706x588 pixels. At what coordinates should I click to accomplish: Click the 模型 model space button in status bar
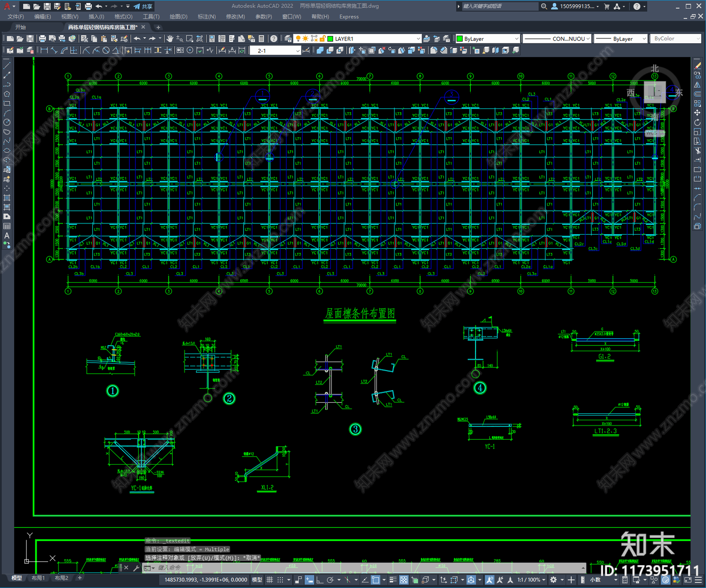[x=257, y=580]
